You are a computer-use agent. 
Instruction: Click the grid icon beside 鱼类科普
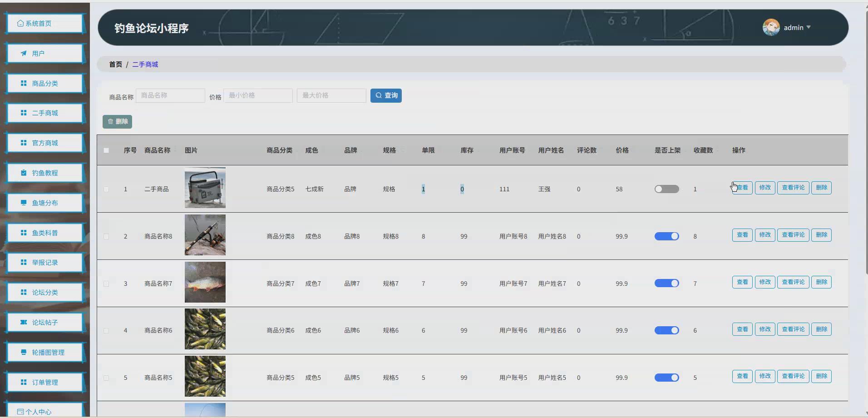[x=24, y=233]
